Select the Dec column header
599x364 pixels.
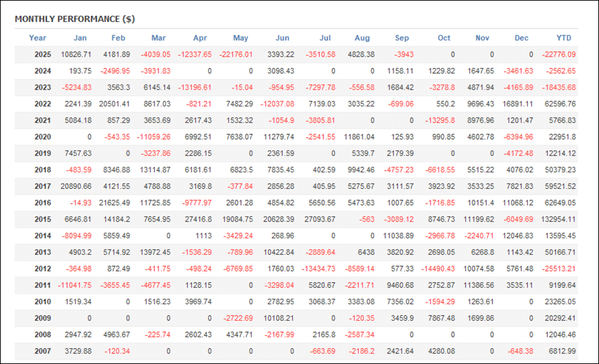tap(522, 38)
